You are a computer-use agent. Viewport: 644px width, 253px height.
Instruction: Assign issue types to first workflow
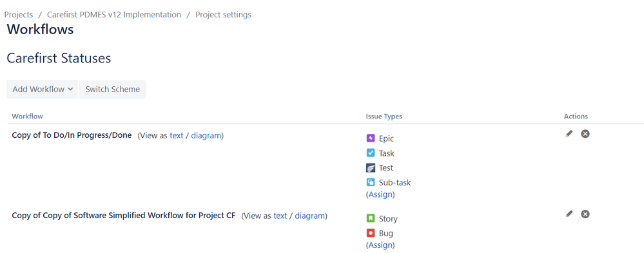point(380,194)
